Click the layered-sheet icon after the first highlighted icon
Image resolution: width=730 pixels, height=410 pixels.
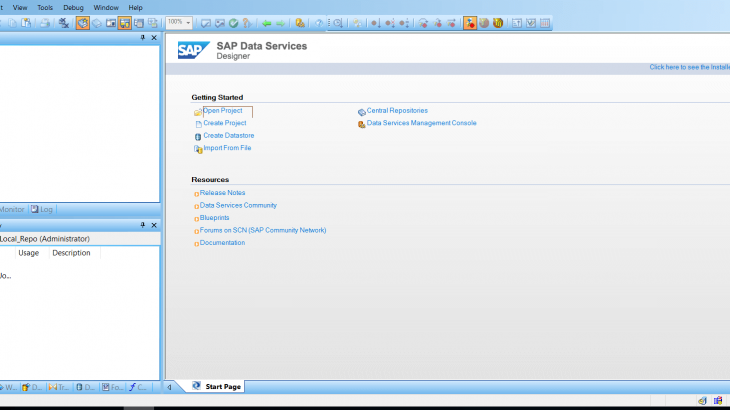97,23
